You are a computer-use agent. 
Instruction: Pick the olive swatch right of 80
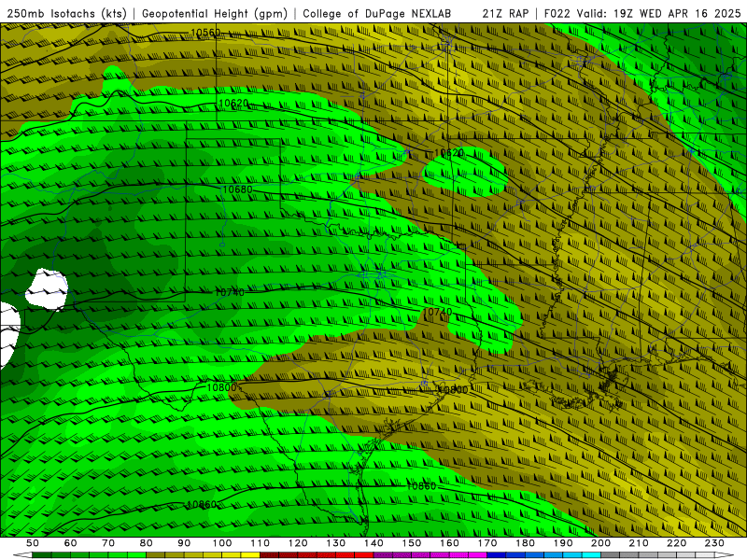[x=156, y=555]
